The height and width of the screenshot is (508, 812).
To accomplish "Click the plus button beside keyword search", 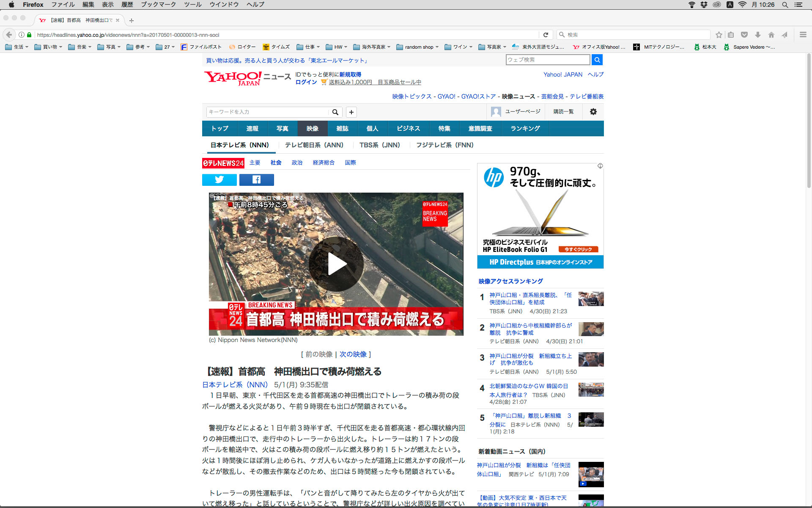I will (351, 112).
